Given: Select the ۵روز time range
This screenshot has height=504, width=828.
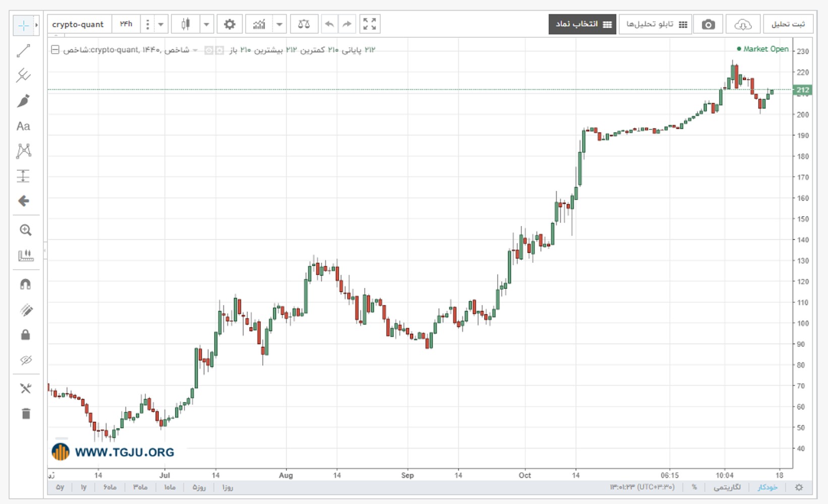Looking at the screenshot, I should pos(199,487).
